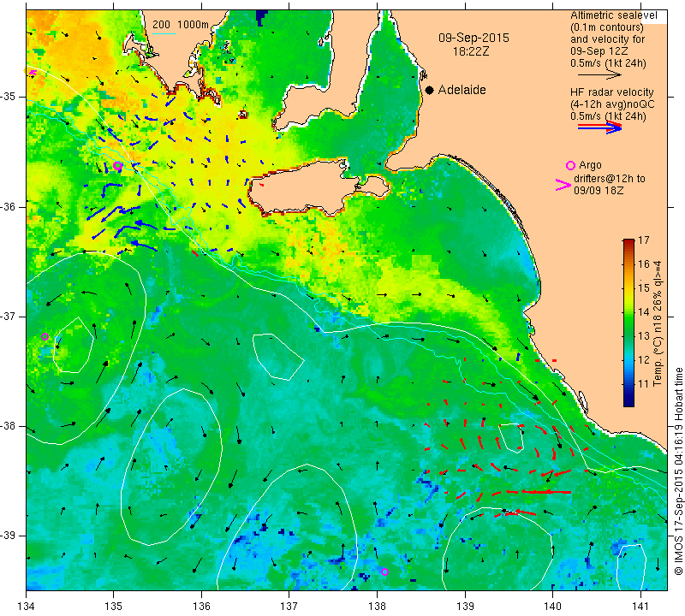Click the -35 latitude axis label
Screen dimensions: 685x616
[x=9, y=97]
